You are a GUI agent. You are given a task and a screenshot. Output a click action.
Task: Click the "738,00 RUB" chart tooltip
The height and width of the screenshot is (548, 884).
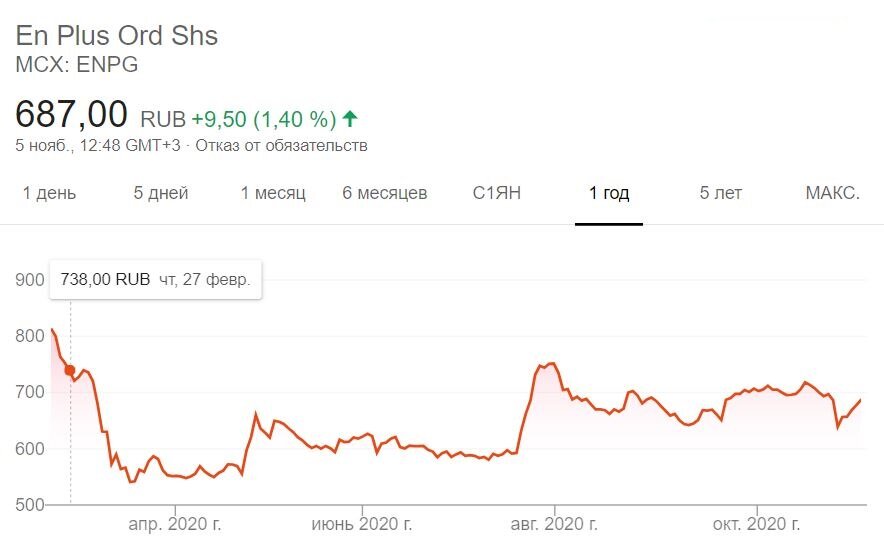(155, 279)
